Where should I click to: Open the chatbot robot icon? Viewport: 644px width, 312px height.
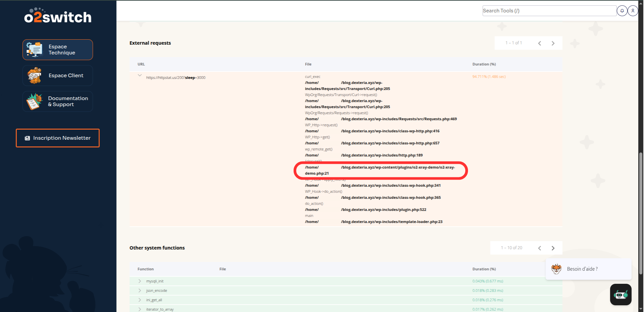point(621,295)
